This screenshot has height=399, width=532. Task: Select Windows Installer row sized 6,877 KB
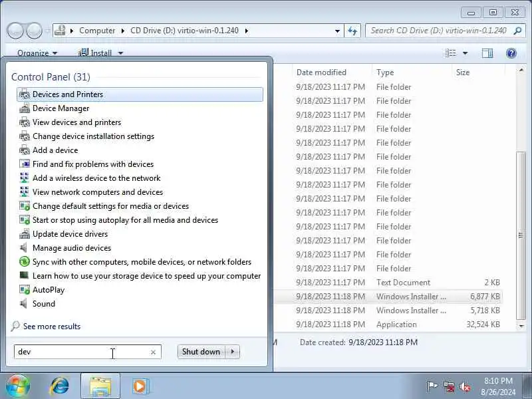click(388, 296)
